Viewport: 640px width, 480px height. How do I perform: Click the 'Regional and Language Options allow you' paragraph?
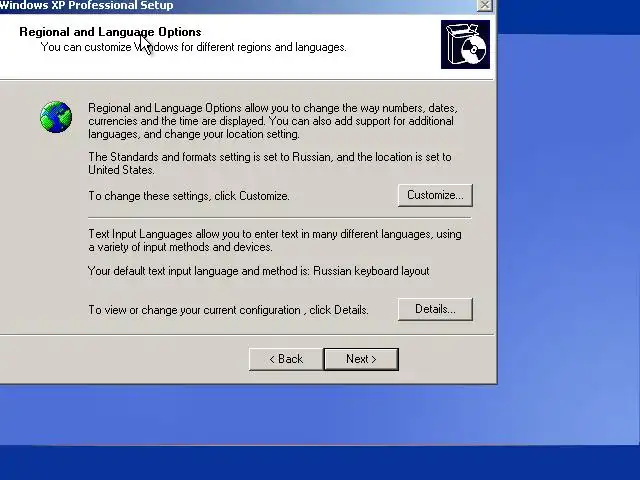273,121
